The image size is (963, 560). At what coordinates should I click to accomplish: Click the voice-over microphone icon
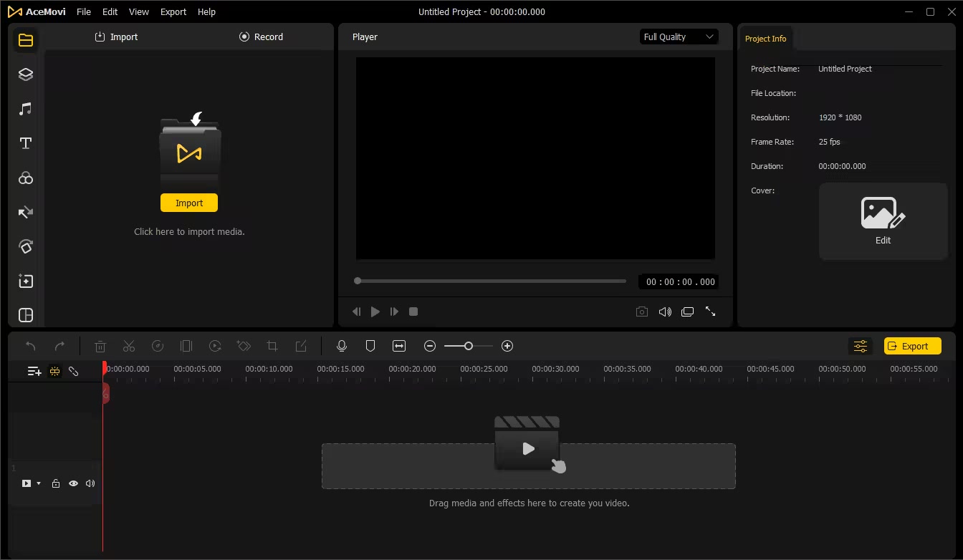tap(342, 346)
